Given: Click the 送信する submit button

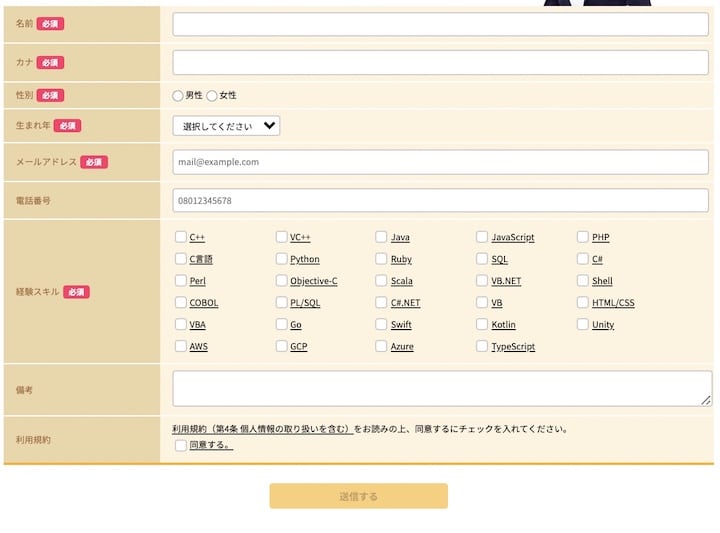Looking at the screenshot, I should pos(358,496).
